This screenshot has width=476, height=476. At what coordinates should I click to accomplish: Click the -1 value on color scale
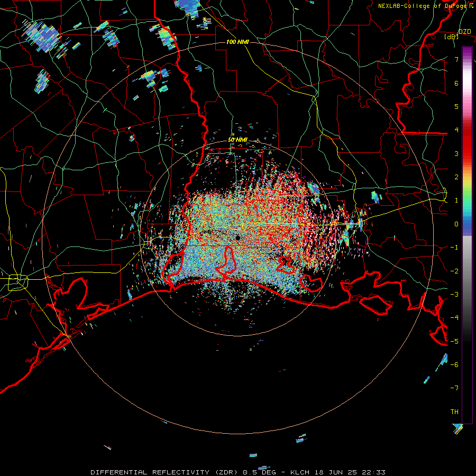[x=454, y=248]
